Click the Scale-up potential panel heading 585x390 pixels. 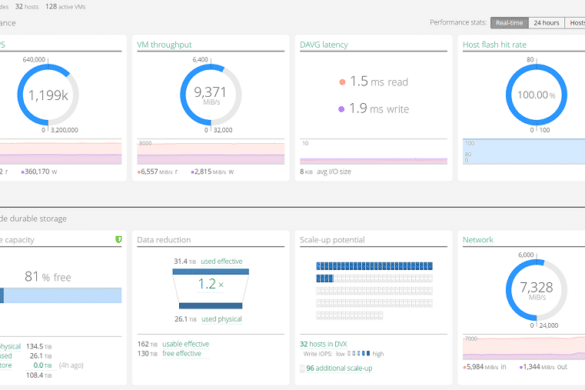(332, 240)
